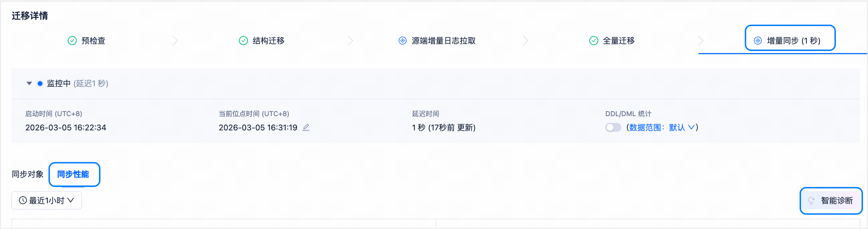Viewport: 868px width, 229px height.
Task: Click the lightbulb icon in 智能诊断
Action: click(x=811, y=200)
